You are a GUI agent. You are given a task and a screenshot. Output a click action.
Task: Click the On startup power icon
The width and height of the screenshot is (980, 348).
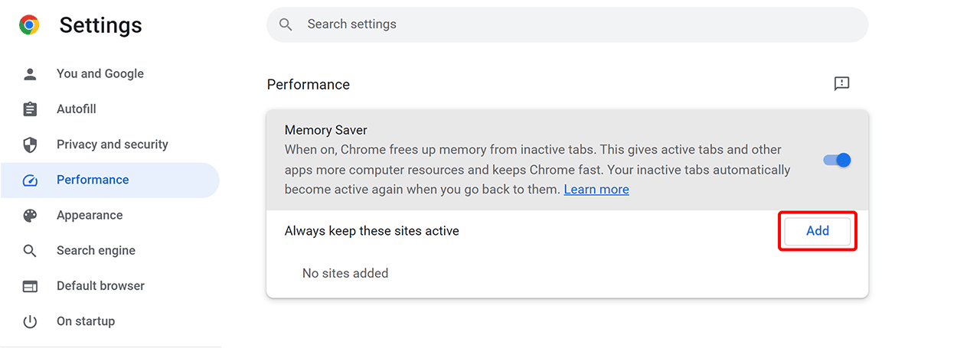point(30,321)
